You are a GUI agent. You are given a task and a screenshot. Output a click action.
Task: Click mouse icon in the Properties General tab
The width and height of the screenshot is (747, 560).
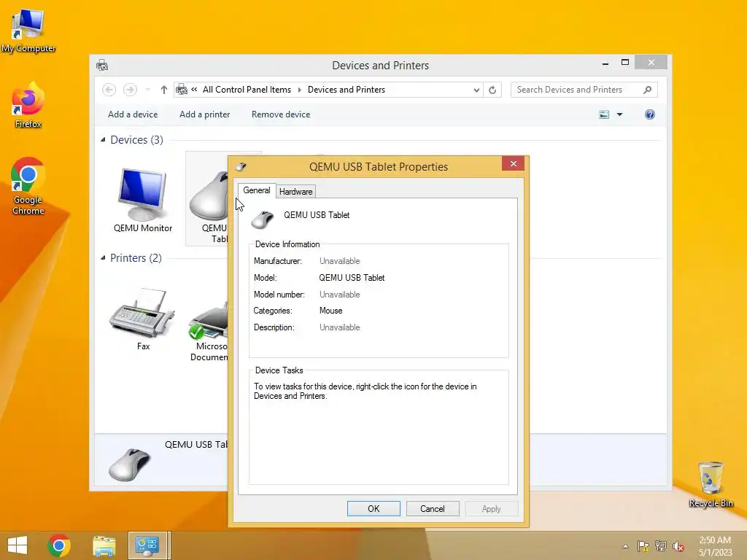click(x=263, y=219)
